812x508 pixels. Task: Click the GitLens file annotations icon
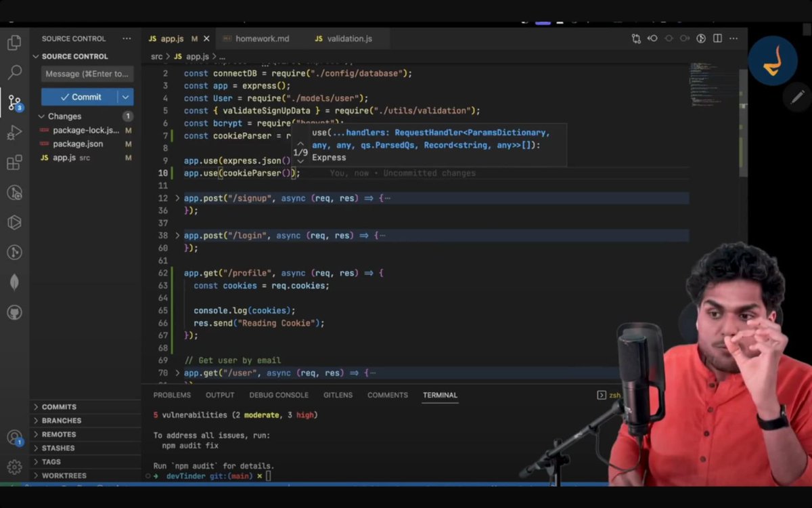[701, 39]
